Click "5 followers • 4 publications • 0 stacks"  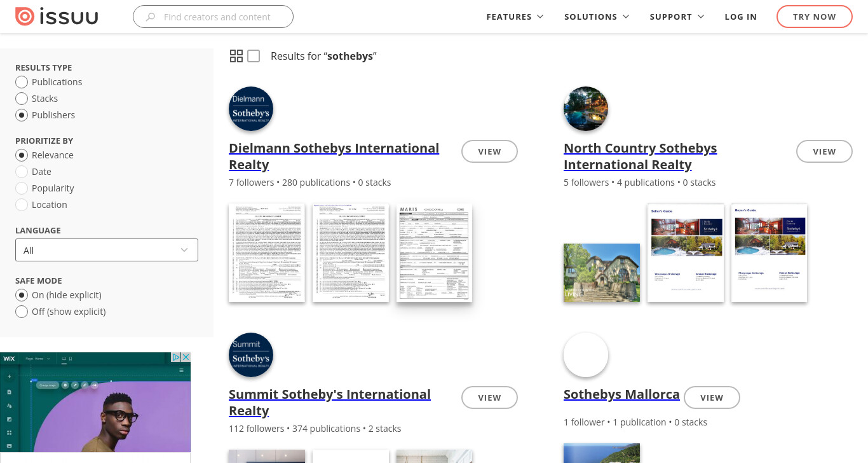click(x=640, y=183)
